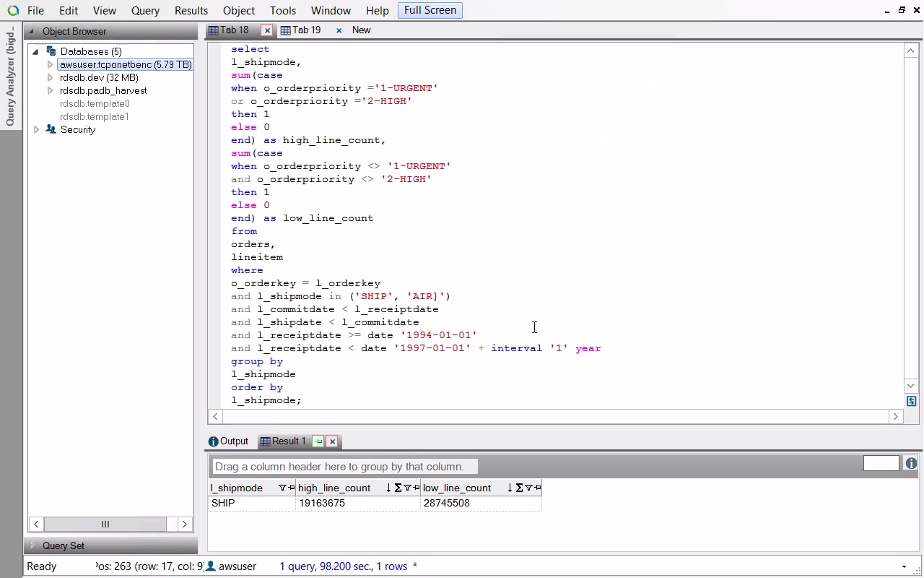Click the search input box in results panel
924x578 pixels.
pyautogui.click(x=881, y=464)
